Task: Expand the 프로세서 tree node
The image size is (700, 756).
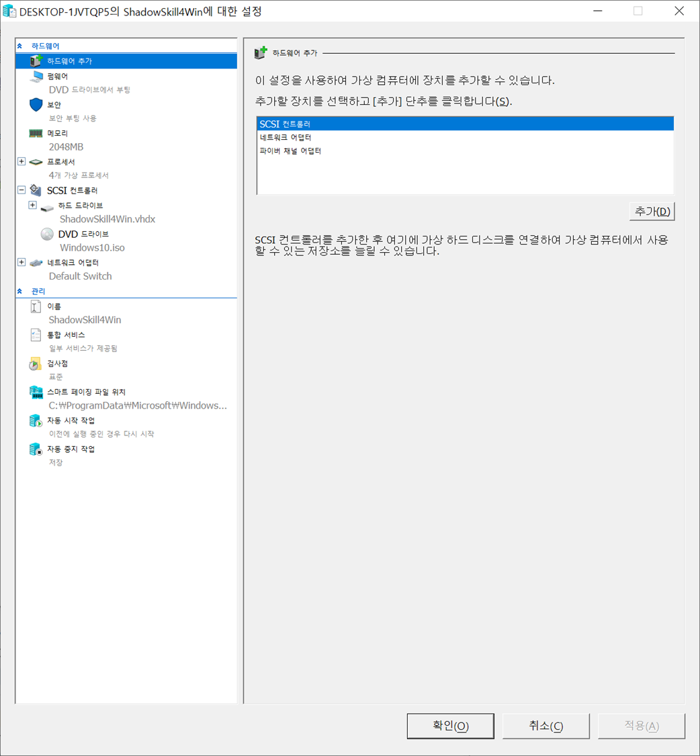Action: (x=21, y=161)
